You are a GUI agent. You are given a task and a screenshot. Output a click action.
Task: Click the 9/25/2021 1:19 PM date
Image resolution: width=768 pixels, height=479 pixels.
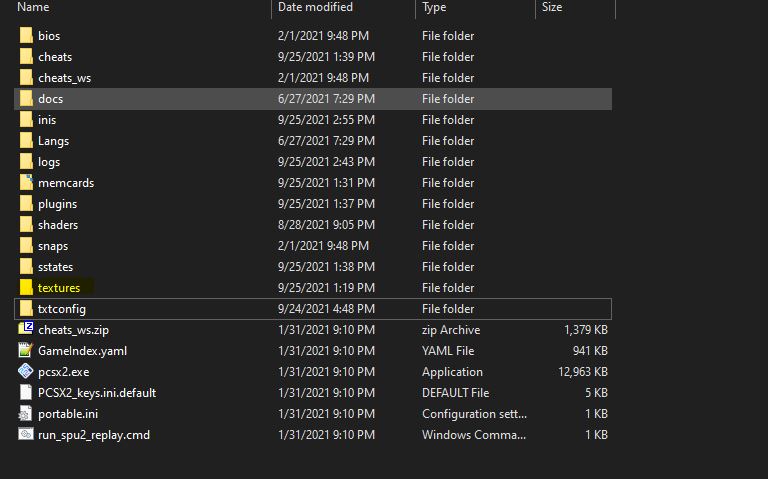(326, 288)
